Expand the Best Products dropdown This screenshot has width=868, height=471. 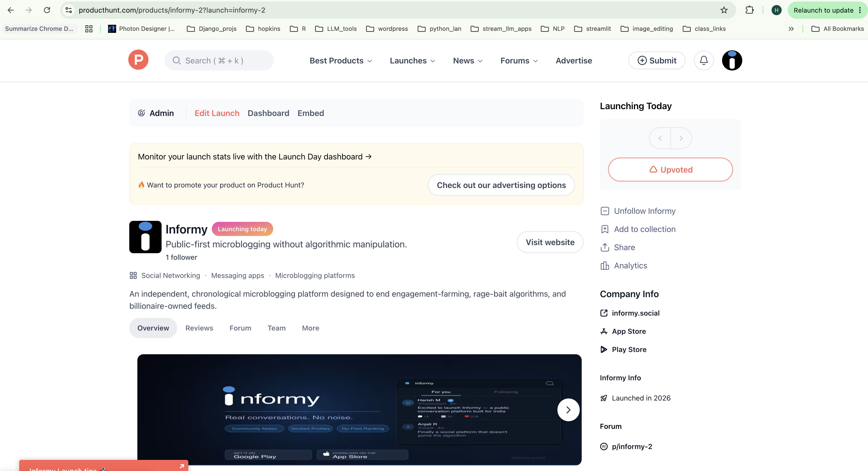(x=341, y=61)
